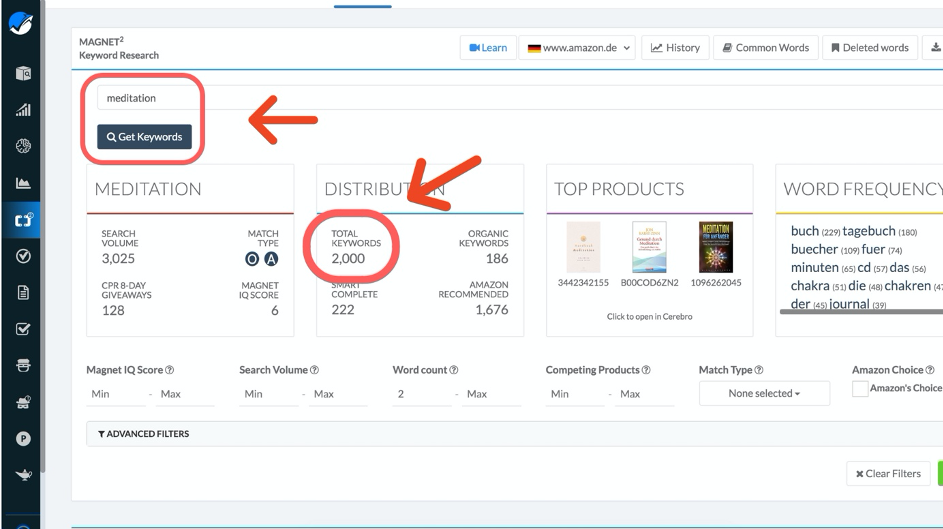Focus Magnet IQ Score Min field
The image size is (943, 529).
[x=116, y=394]
